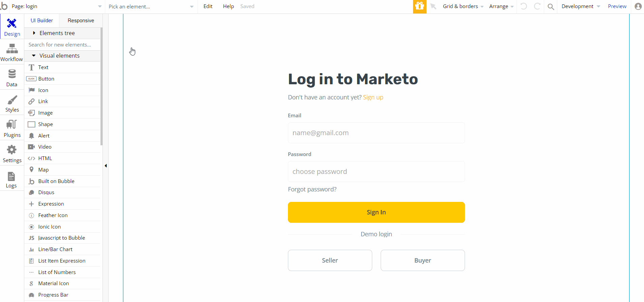Open the Edit menu
Viewport: 644px width, 302px height.
208,6
